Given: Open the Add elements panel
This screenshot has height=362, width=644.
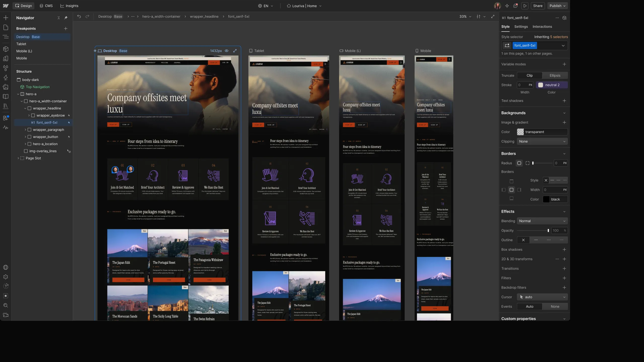Looking at the screenshot, I should [6, 18].
